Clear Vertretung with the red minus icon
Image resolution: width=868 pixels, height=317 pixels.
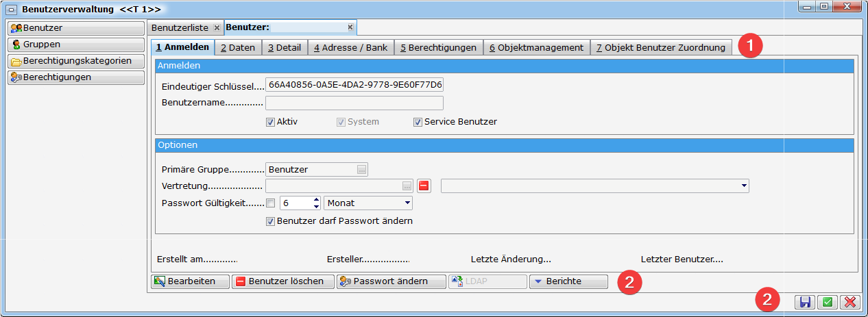pyautogui.click(x=424, y=186)
